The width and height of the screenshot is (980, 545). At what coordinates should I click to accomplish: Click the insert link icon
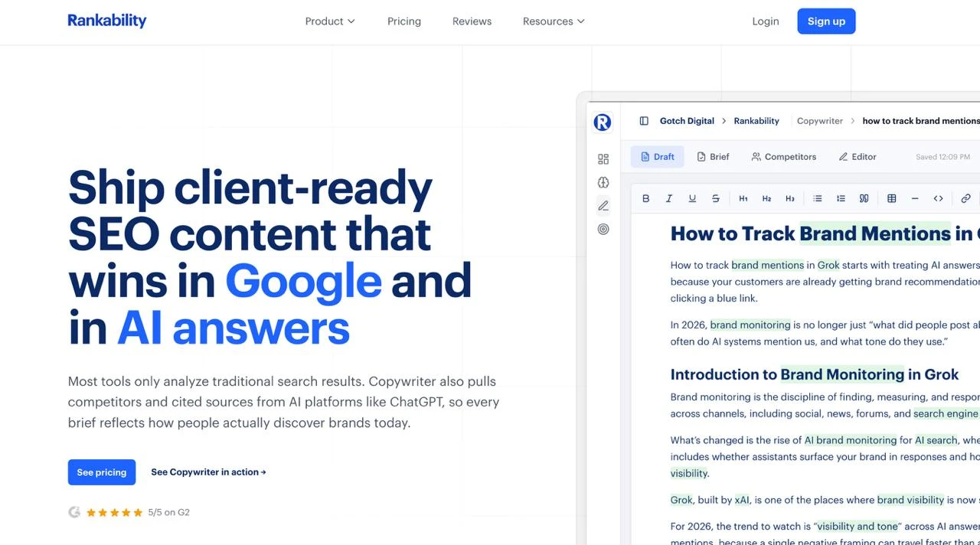(965, 198)
